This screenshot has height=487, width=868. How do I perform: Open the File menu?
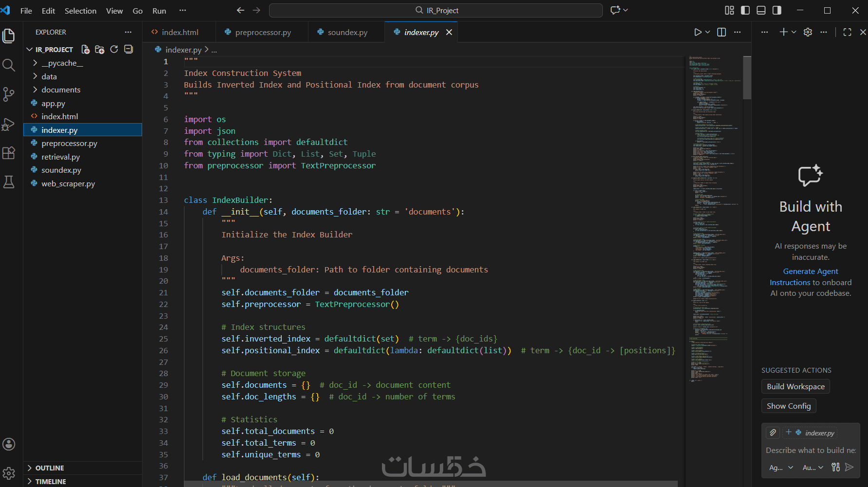coord(26,11)
